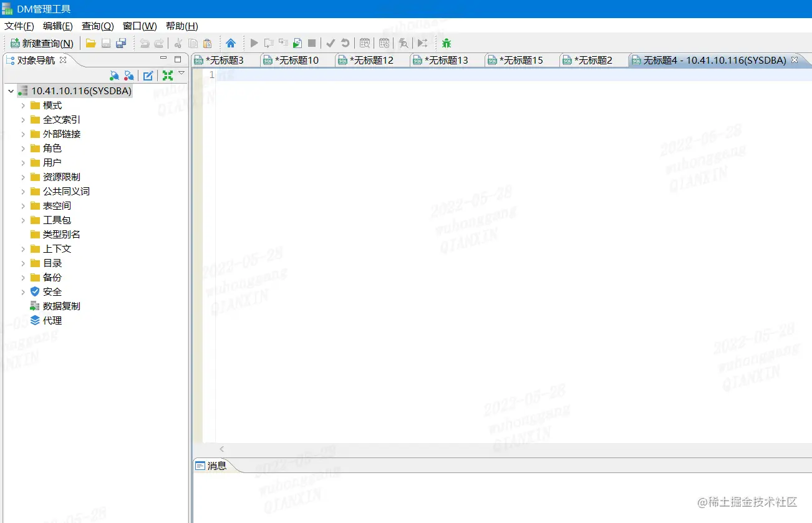Run the SQL with the gray play triangle
This screenshot has width=812, height=523.
254,43
